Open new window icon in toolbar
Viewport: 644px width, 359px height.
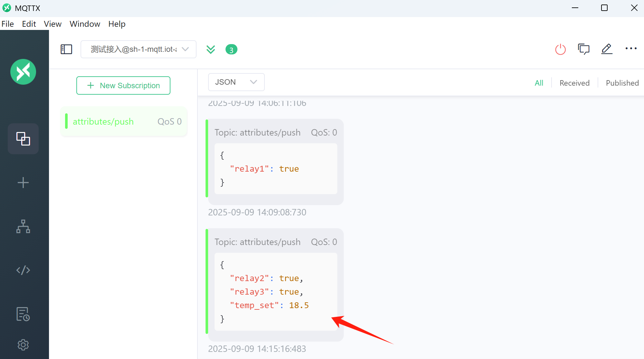[x=584, y=49]
